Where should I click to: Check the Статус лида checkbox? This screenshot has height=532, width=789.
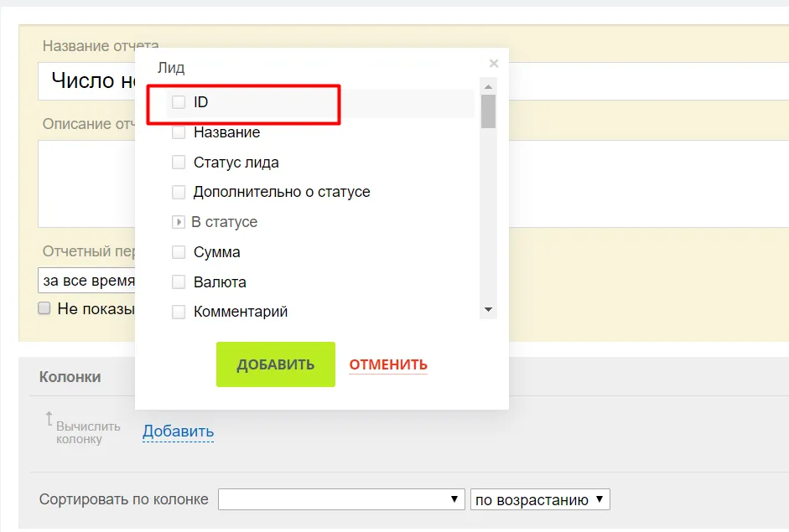point(179,162)
